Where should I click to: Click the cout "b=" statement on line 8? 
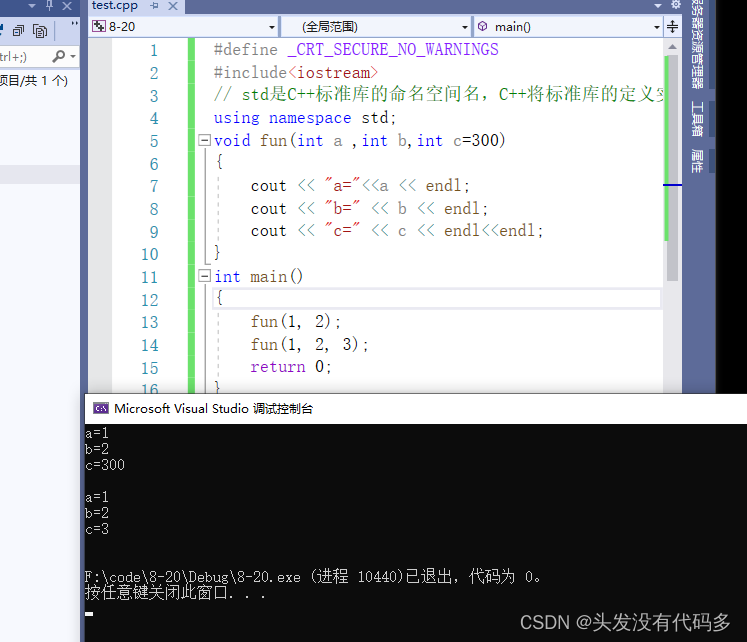(x=369, y=209)
